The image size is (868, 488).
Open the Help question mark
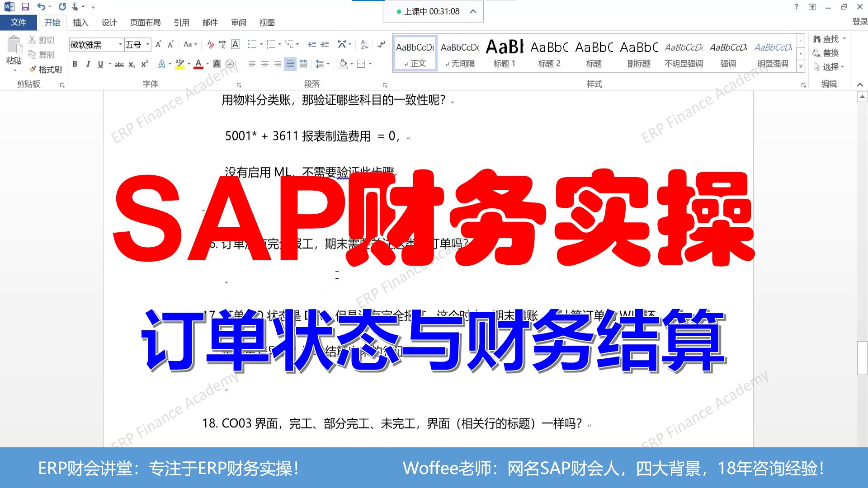click(x=796, y=6)
